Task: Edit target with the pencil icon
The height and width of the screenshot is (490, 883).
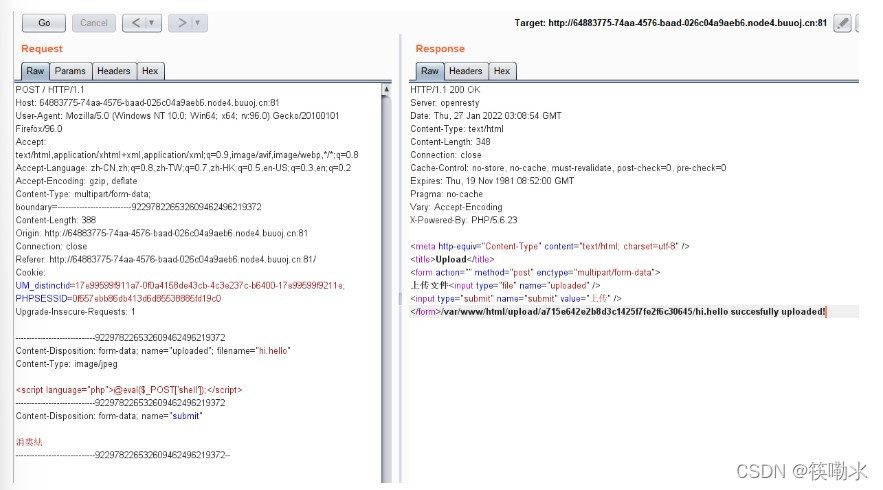Action: click(x=842, y=23)
